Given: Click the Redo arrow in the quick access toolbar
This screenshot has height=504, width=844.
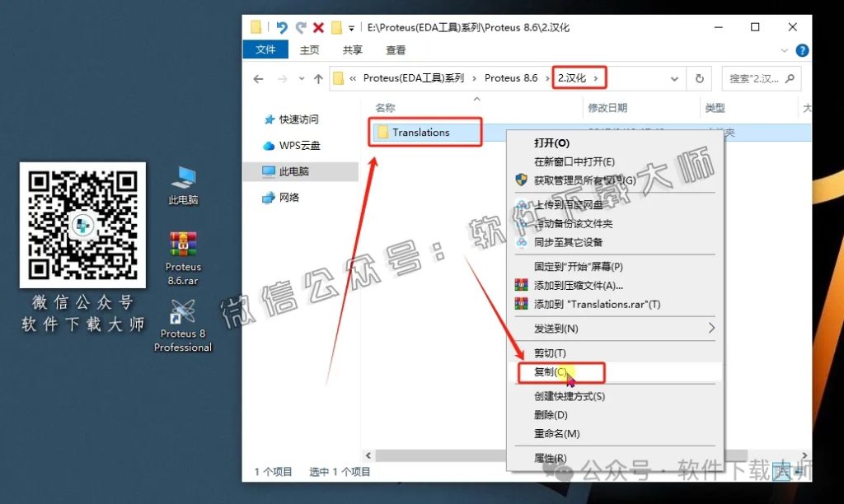Looking at the screenshot, I should click(301, 27).
